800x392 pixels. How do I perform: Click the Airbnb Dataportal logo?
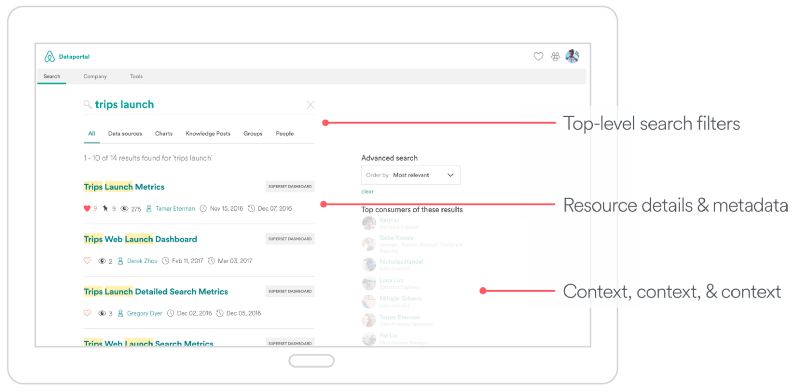[x=66, y=57]
